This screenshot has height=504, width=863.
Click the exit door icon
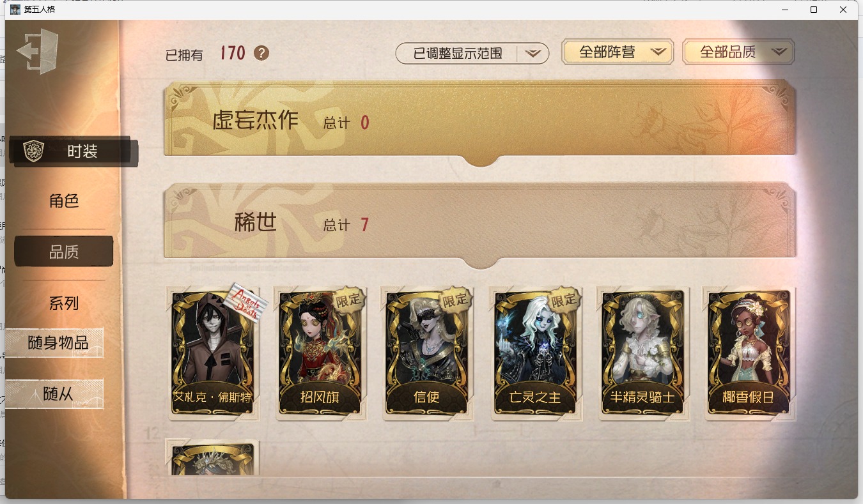tap(38, 50)
